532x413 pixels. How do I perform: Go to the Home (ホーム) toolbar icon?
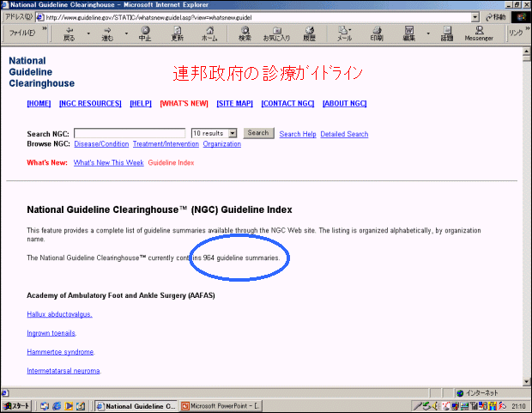coord(209,33)
